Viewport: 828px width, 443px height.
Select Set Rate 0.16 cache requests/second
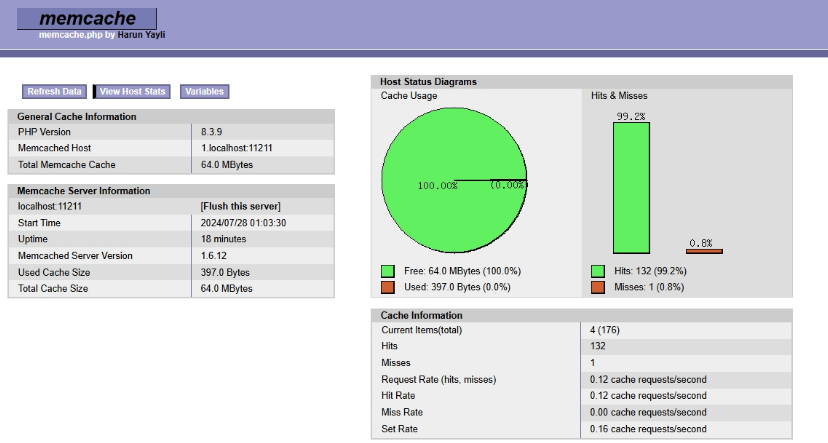(x=648, y=429)
